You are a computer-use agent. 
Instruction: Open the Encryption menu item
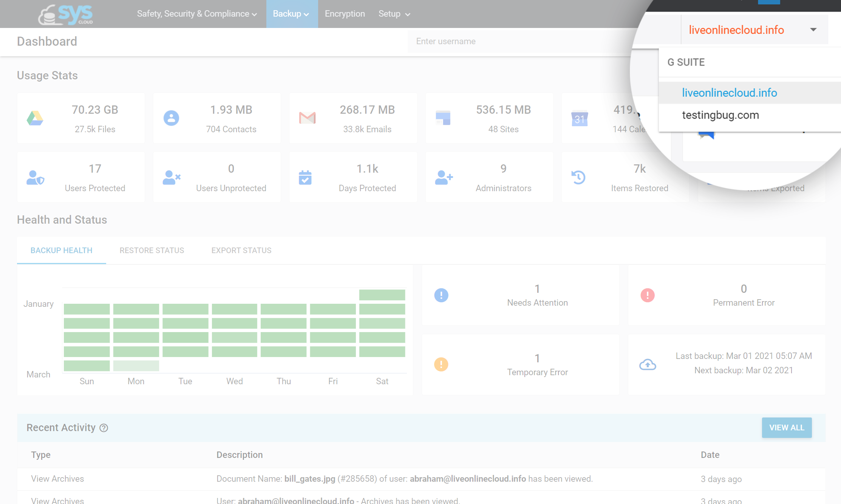tap(345, 14)
